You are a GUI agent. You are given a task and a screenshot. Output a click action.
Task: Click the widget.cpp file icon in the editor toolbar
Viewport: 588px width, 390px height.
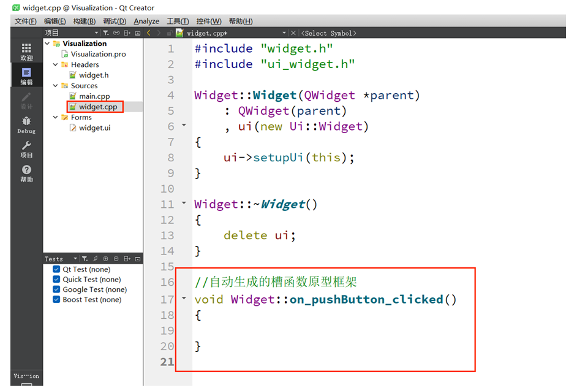tap(179, 33)
